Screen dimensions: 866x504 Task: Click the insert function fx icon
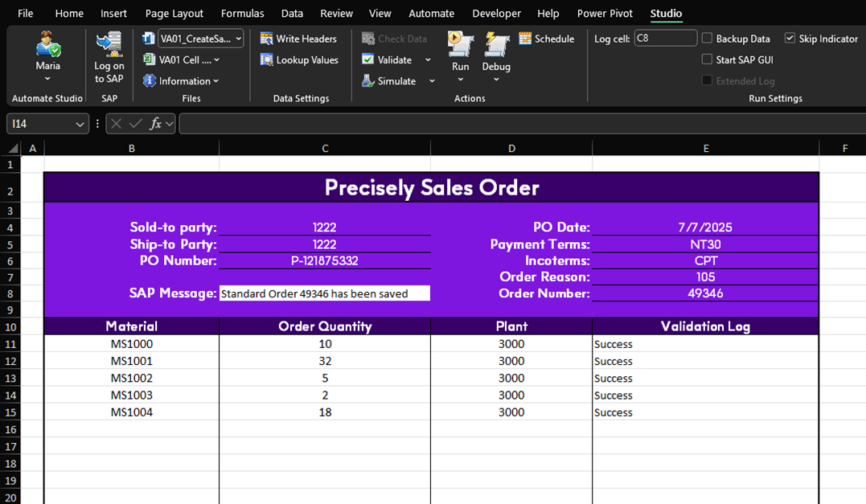coord(156,124)
